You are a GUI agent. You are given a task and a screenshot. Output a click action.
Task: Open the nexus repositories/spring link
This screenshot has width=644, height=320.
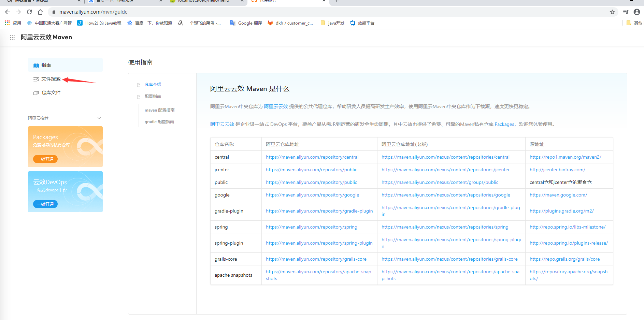click(x=445, y=227)
